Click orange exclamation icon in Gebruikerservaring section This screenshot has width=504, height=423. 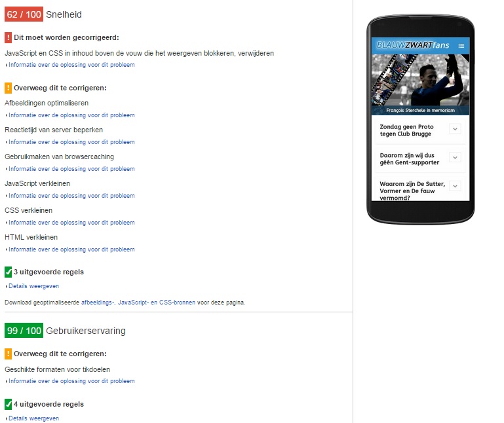(x=8, y=354)
